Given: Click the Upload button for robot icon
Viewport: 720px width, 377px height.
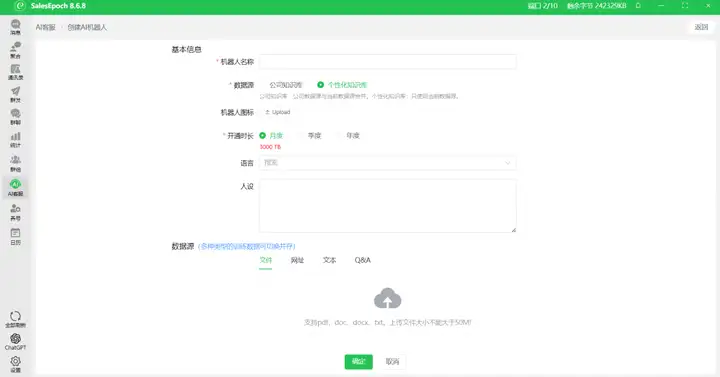Looking at the screenshot, I should click(x=278, y=112).
